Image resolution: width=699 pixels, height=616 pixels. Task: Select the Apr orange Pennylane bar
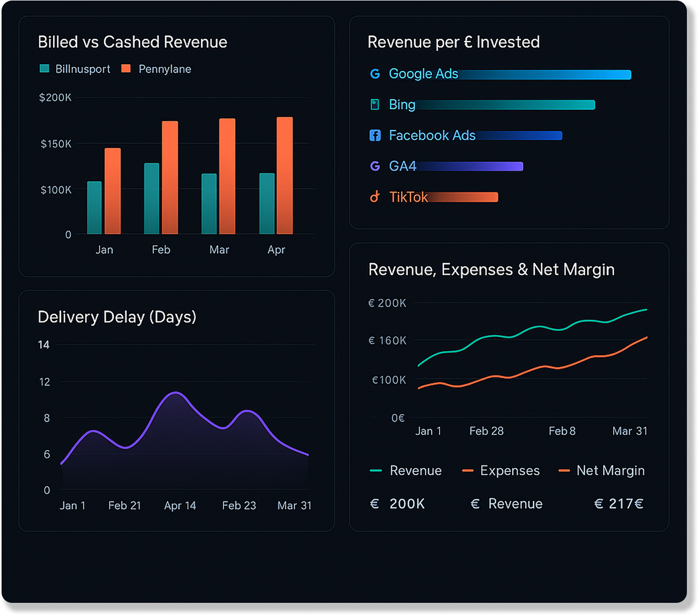click(285, 176)
